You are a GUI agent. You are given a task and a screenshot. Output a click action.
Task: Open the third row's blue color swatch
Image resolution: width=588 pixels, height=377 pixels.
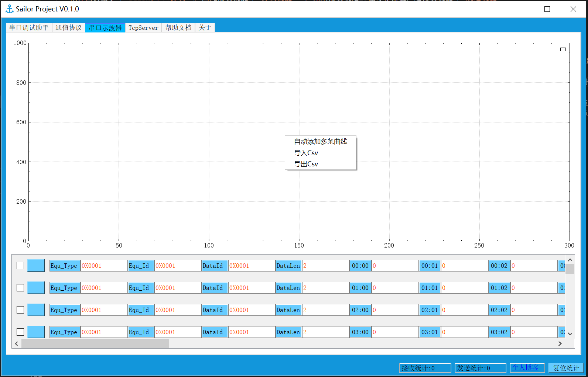coord(36,310)
